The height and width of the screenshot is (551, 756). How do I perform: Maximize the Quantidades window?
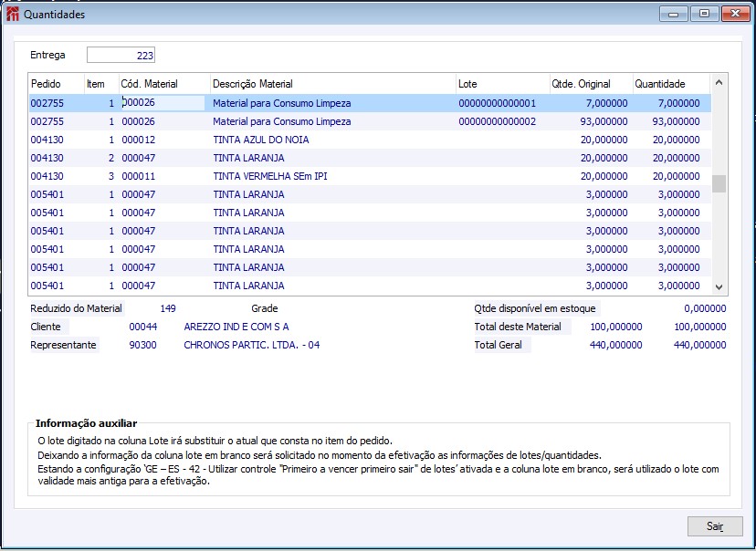tap(704, 14)
